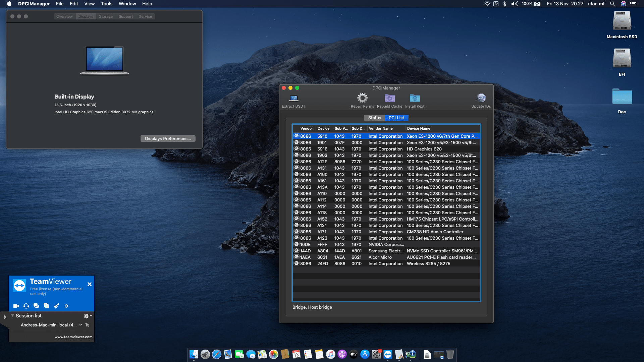Click the Extract DSDT toolbar icon
Screen dimensions: 644x362
293,100
